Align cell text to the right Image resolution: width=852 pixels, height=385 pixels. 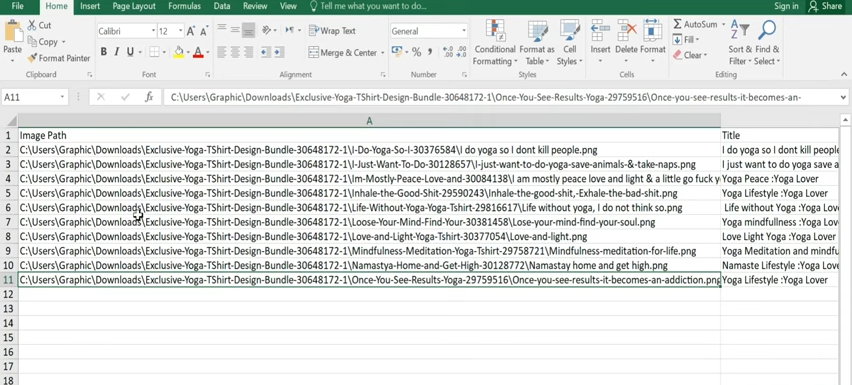coord(248,52)
